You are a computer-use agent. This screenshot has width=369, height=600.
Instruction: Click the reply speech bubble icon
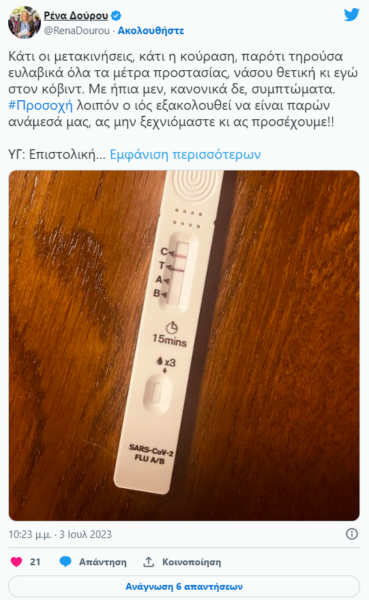[65, 562]
